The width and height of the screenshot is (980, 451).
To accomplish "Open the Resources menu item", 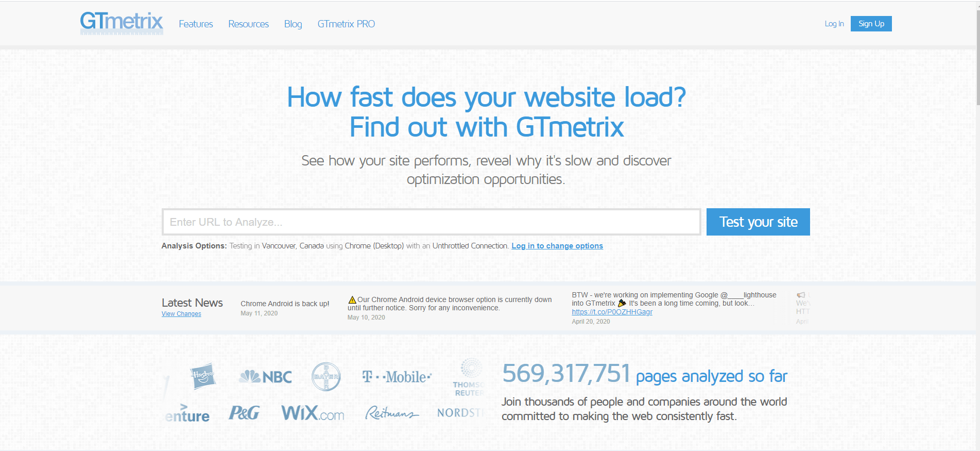I will [x=248, y=24].
